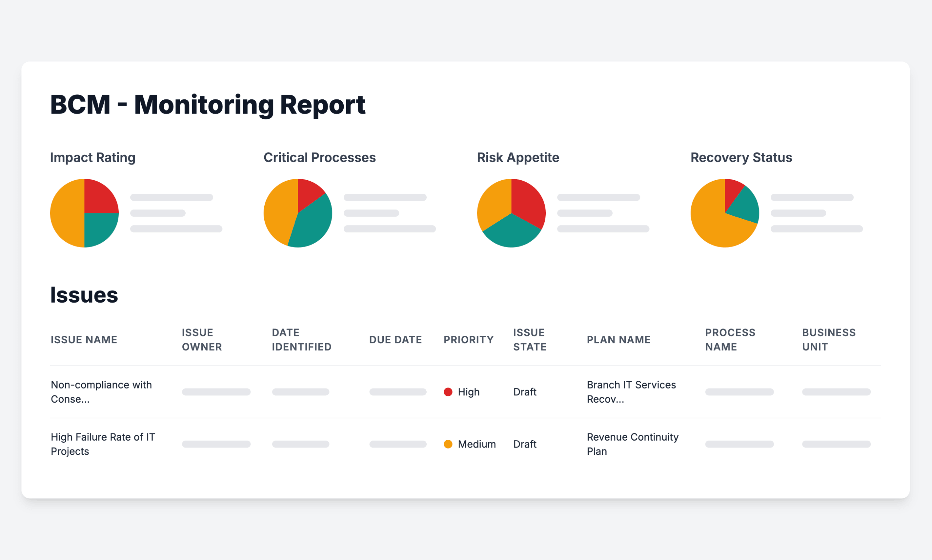932x560 pixels.
Task: Sort by the Issue Name column header
Action: 84,339
